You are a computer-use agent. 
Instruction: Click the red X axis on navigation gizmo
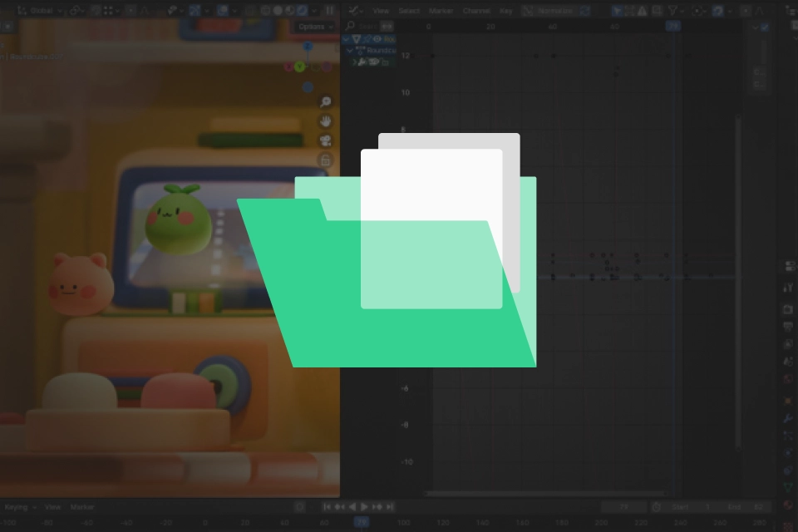[288, 66]
